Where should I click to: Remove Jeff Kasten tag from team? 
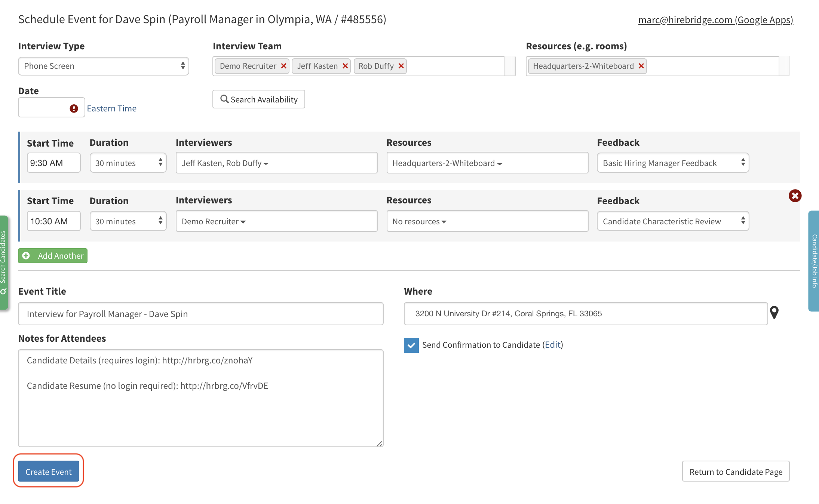click(x=345, y=66)
